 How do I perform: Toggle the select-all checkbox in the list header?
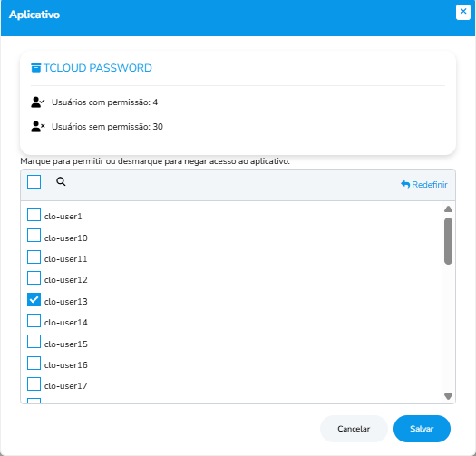34,181
